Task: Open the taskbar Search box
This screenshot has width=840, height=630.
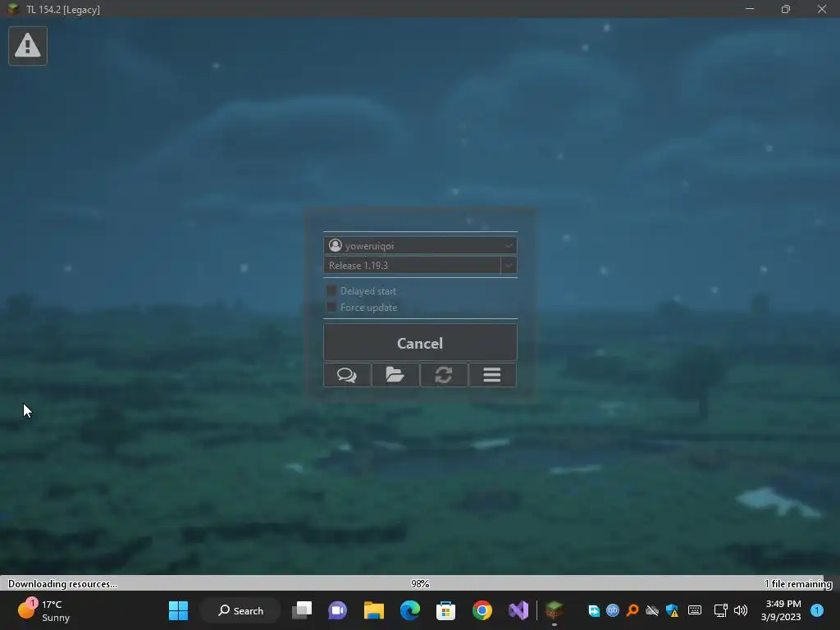Action: (x=240, y=610)
